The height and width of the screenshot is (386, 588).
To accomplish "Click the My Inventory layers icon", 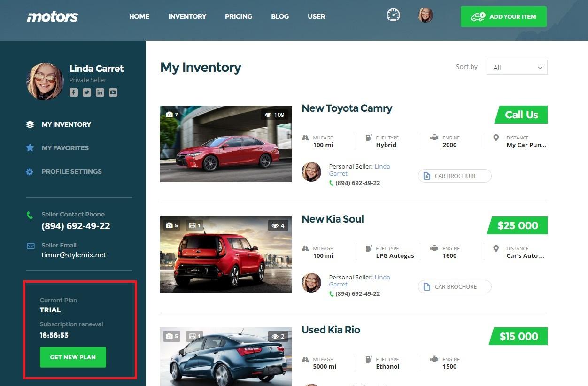I will click(x=30, y=124).
